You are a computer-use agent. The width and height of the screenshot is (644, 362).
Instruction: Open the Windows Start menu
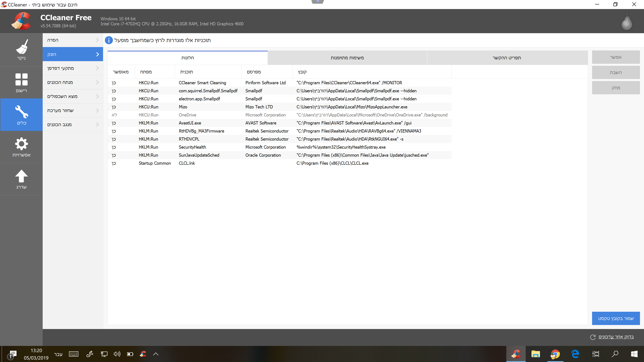click(634, 354)
